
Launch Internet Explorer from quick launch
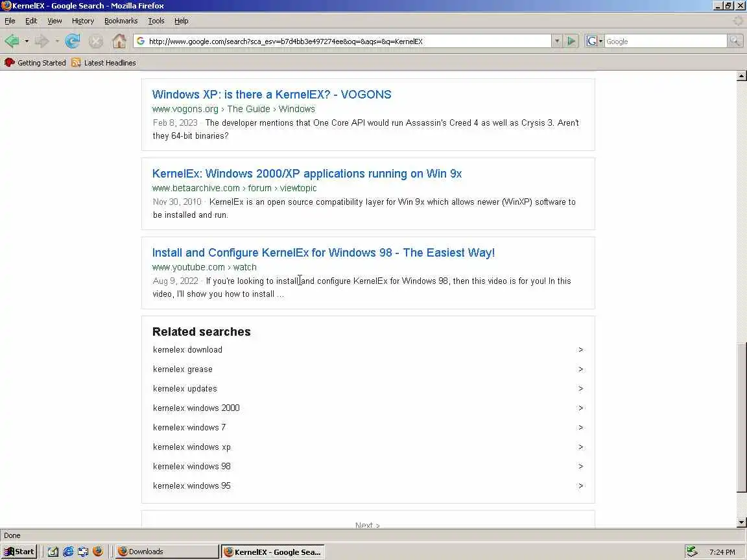click(68, 552)
